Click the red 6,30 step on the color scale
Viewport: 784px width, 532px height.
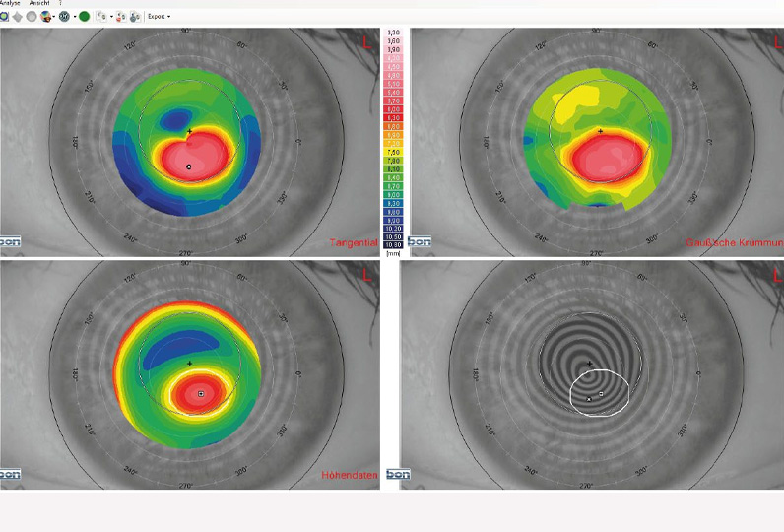click(x=394, y=117)
